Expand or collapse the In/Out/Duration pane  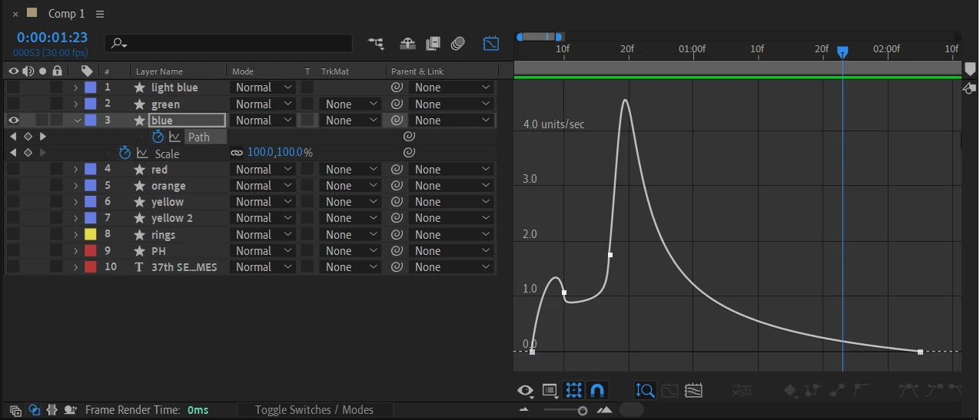pos(52,410)
